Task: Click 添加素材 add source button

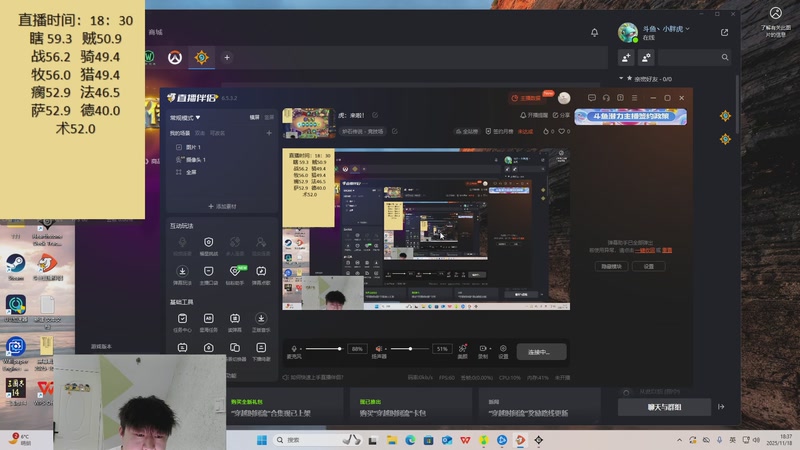Action: (222, 206)
